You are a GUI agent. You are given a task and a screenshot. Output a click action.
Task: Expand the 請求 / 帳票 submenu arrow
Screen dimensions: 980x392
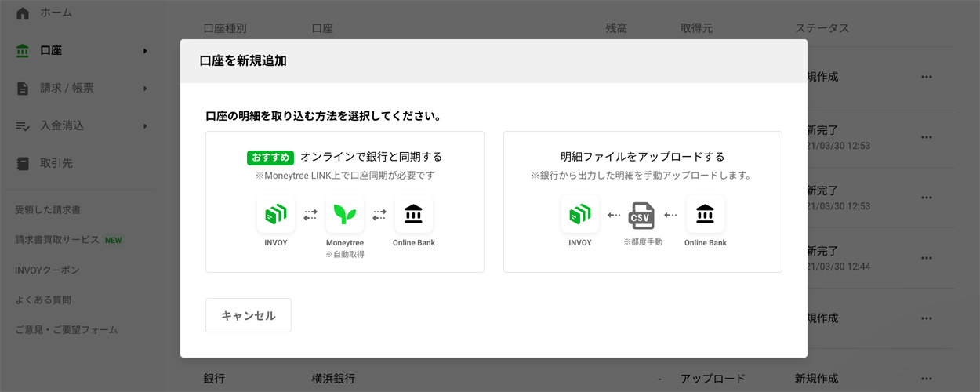tap(145, 89)
